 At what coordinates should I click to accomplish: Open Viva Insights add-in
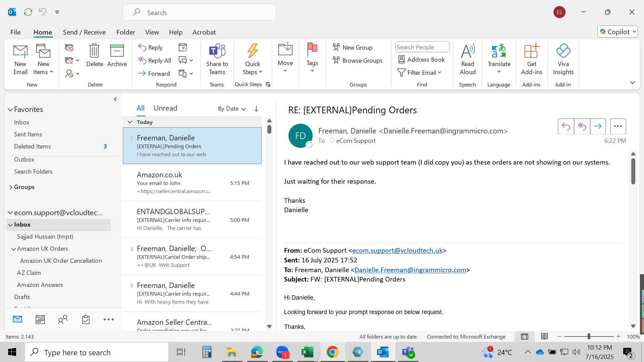tap(563, 51)
